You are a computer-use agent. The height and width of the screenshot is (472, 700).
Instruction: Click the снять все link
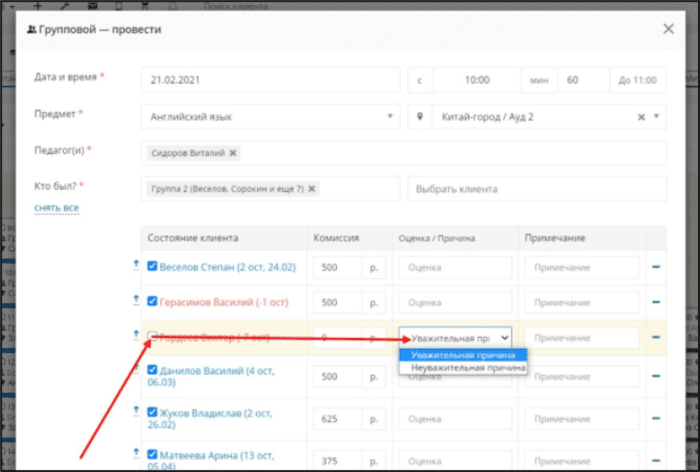tap(57, 208)
